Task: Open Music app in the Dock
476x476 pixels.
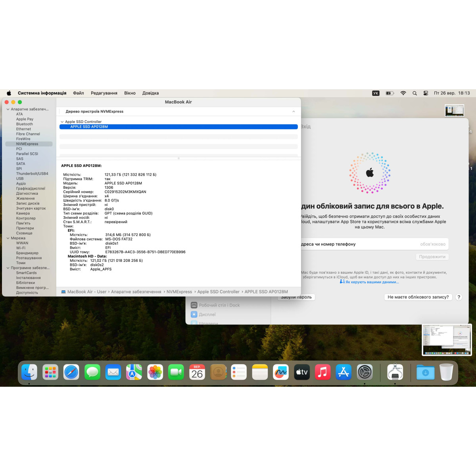Action: pyautogui.click(x=323, y=372)
